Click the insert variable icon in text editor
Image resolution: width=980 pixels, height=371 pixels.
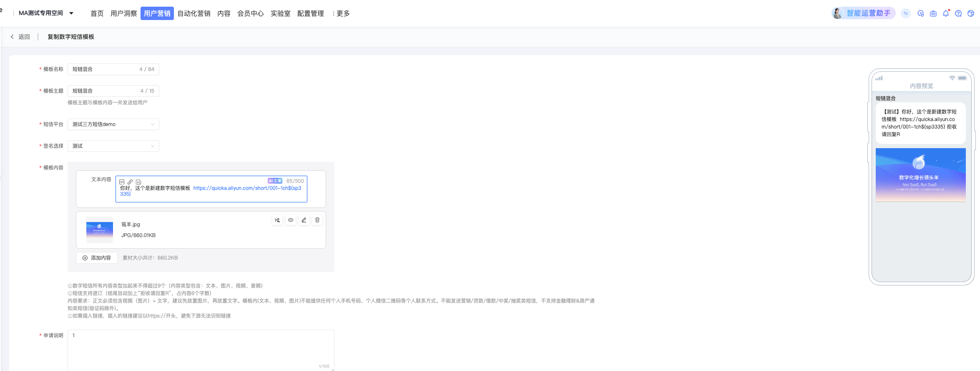(122, 182)
